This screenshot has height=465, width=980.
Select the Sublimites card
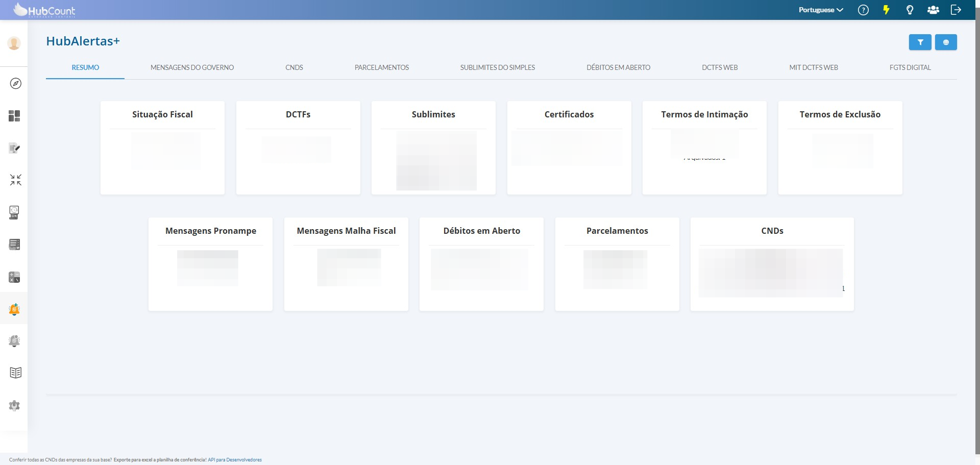coord(433,148)
